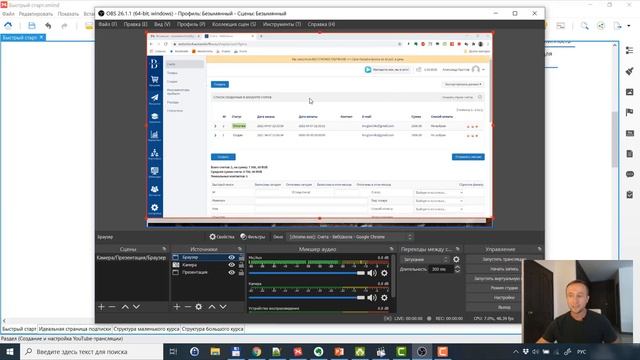Image resolution: width=640 pixels, height=360 pixels.
Task: Mute the Камера audio channel
Action: [x=372, y=298]
